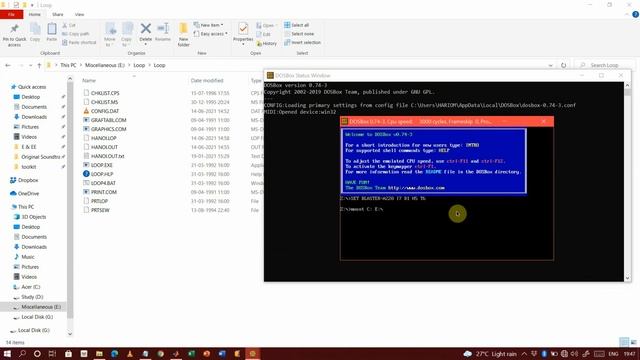Viewport: 640px width, 360px height.
Task: Open Task View on the taskbar
Action: click(52, 354)
